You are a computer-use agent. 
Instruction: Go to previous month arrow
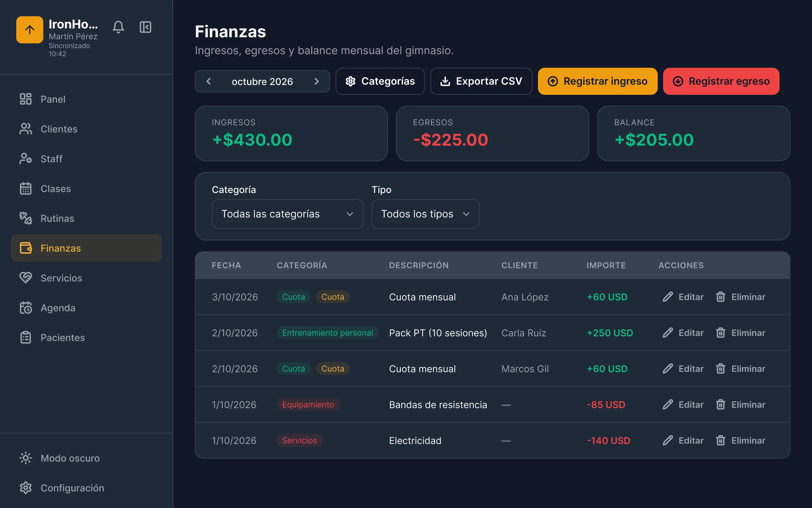(x=208, y=81)
